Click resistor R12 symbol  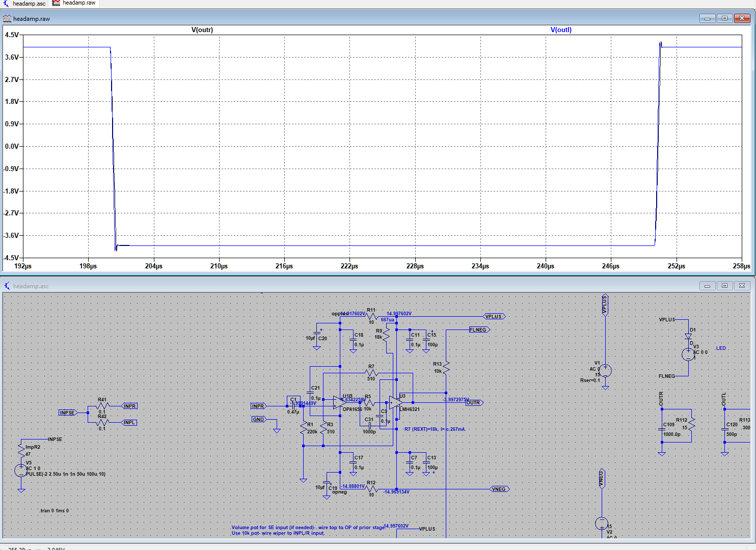371,489
